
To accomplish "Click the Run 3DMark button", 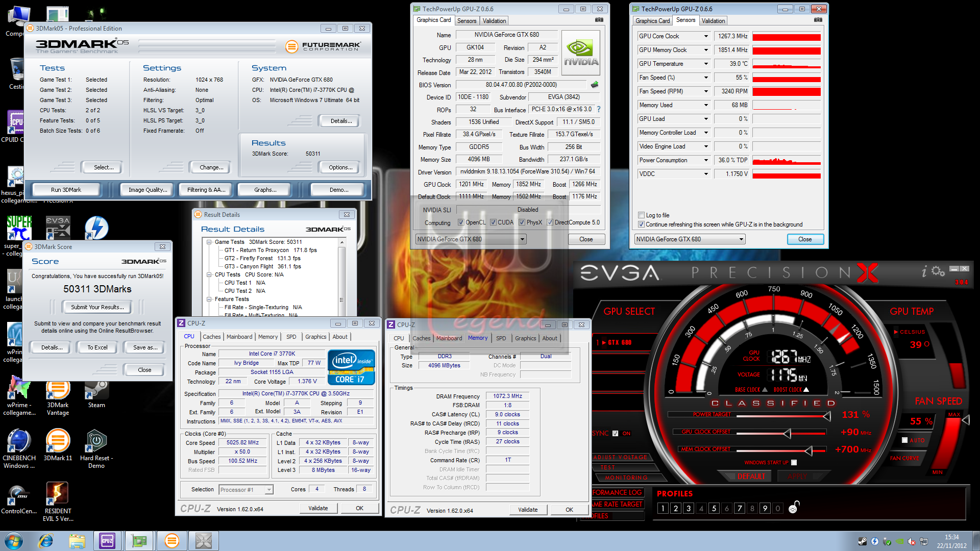I will coord(66,190).
